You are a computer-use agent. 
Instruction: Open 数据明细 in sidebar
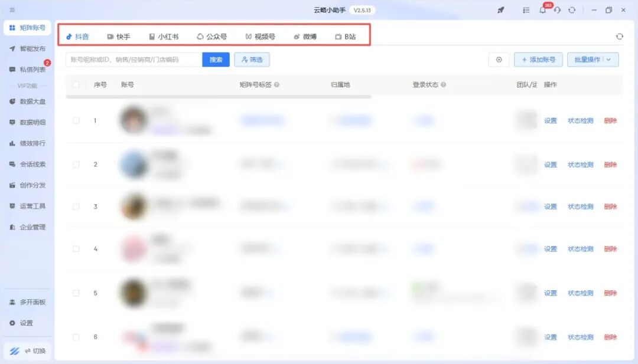(27, 122)
